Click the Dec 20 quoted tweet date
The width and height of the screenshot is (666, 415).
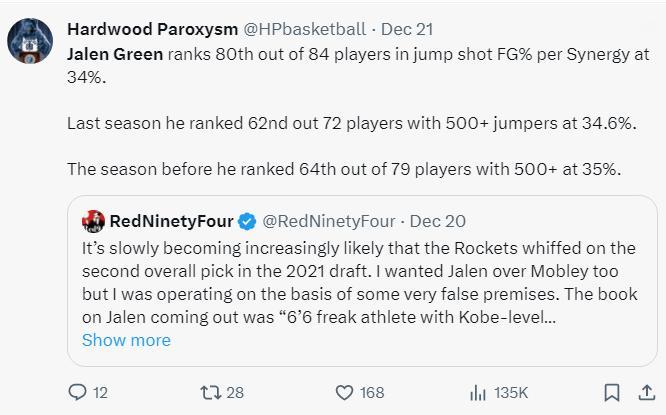pyautogui.click(x=438, y=220)
